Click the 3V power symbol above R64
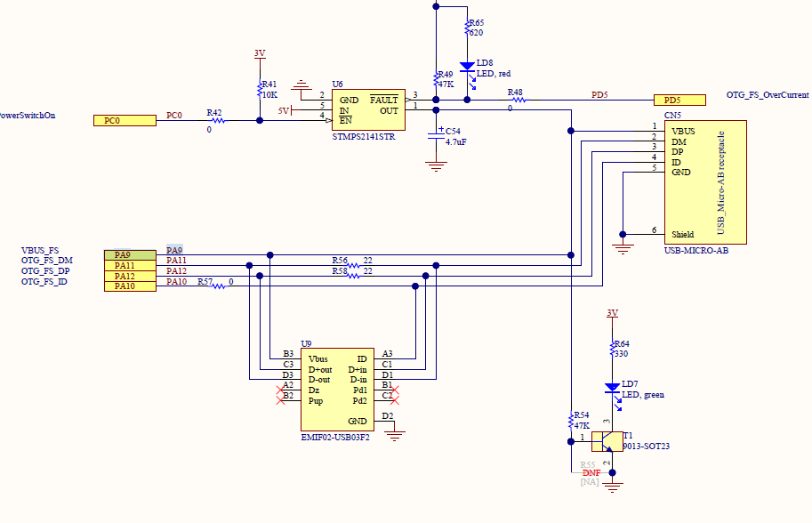Viewport: 812px width, 523px height. coord(612,313)
